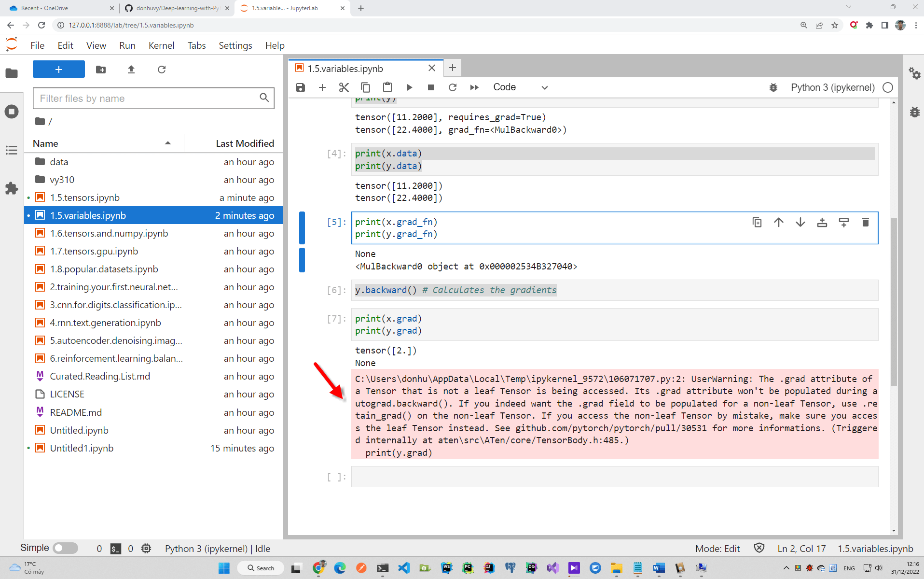
Task: Click the blue New Launcher button
Action: [59, 70]
